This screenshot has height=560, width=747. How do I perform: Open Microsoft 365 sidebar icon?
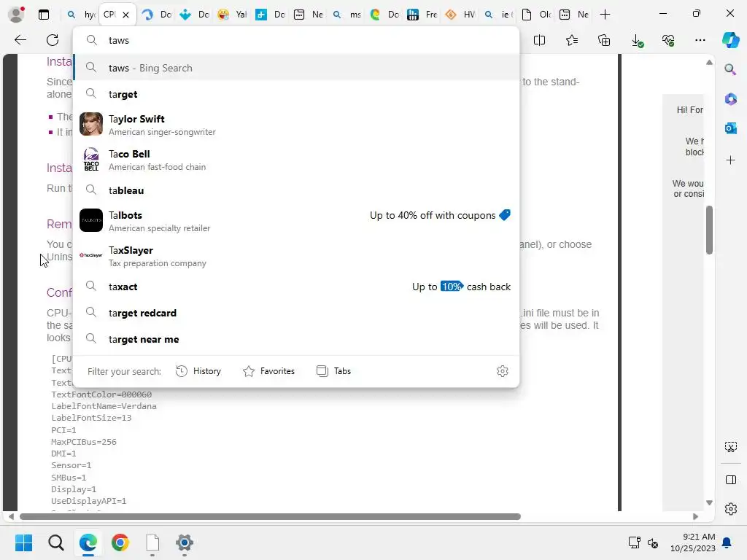[x=730, y=99]
